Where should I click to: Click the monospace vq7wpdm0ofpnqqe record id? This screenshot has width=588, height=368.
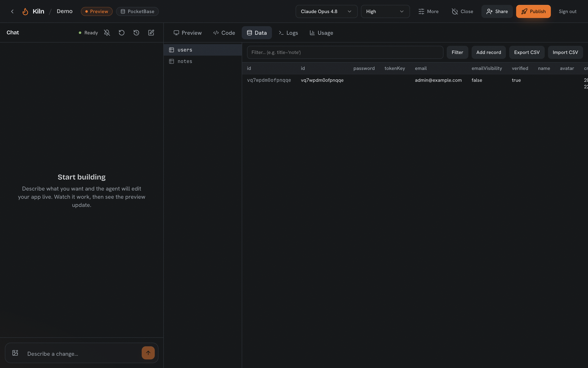[269, 80]
